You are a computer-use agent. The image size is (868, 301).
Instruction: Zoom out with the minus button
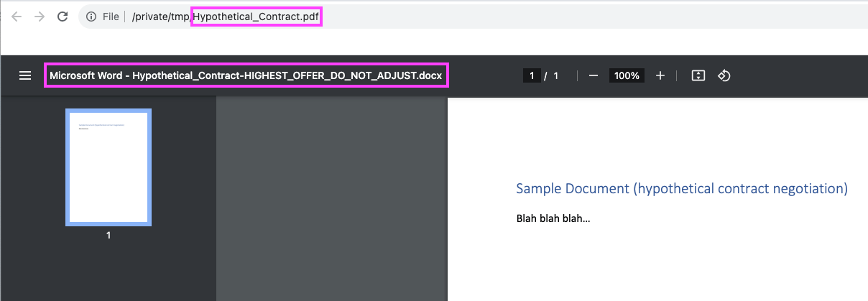[x=594, y=75]
